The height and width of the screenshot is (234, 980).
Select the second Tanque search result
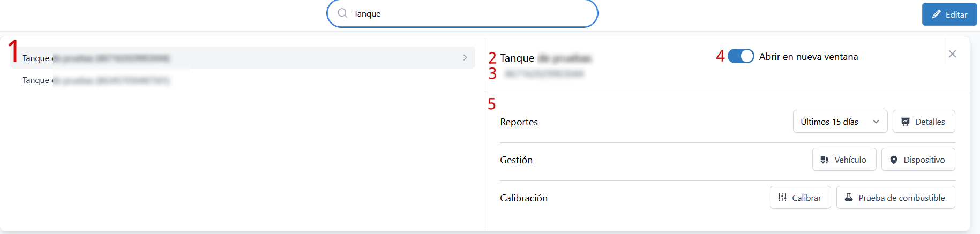point(96,80)
